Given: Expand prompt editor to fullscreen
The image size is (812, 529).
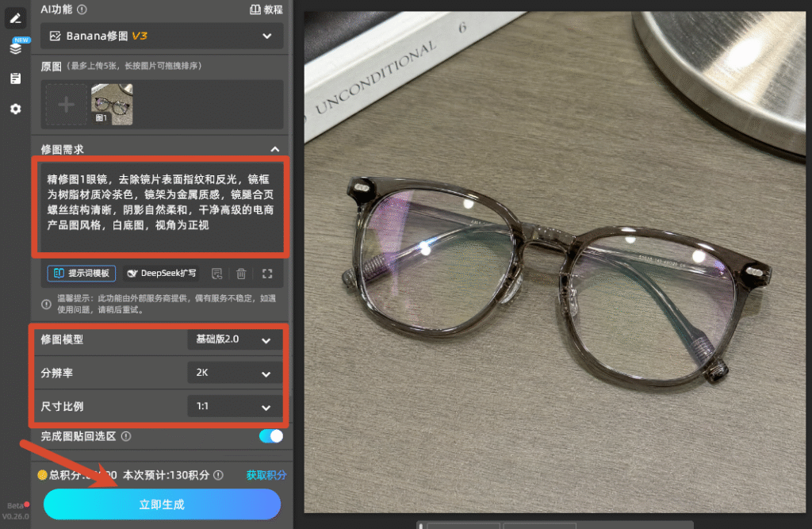Looking at the screenshot, I should pos(267,274).
